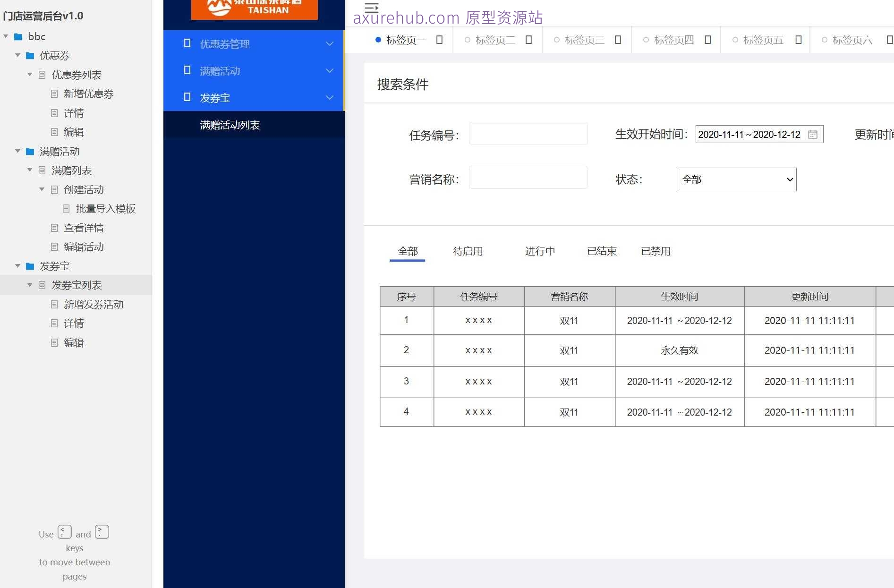Click inside the 任务编号 input field
Screen dimensions: 894x588
pyautogui.click(x=528, y=134)
